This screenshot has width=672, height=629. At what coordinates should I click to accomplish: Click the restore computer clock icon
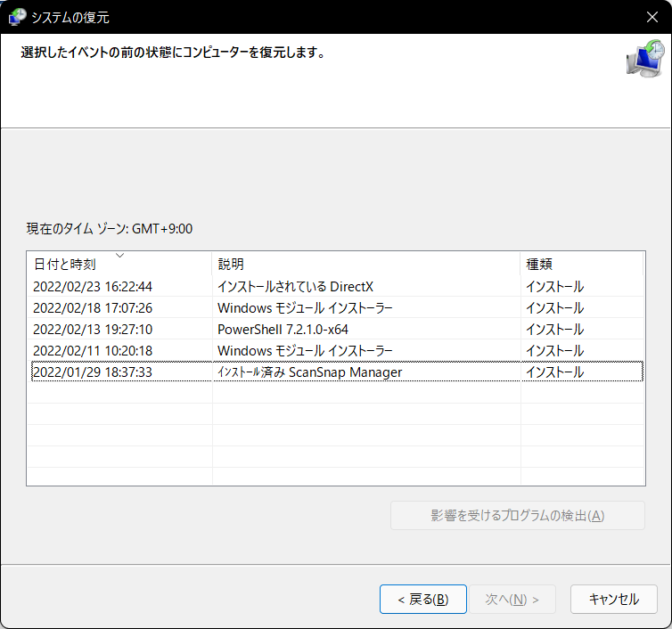[x=645, y=59]
